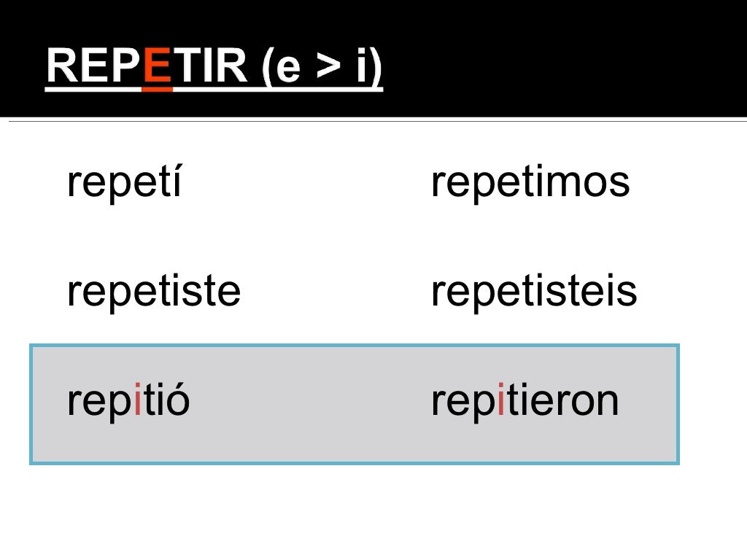Click the red i in repitieron
Image resolution: width=747 pixels, height=560 pixels.
click(501, 400)
